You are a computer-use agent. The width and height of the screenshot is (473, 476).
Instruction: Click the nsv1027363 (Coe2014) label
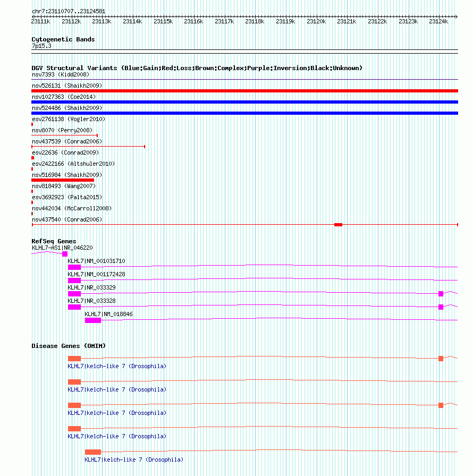pos(64,97)
